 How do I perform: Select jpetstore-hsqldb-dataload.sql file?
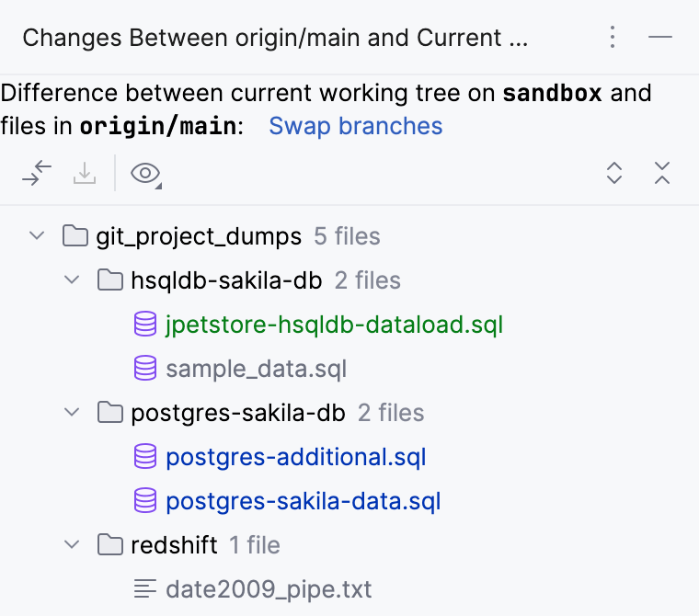[x=334, y=325]
